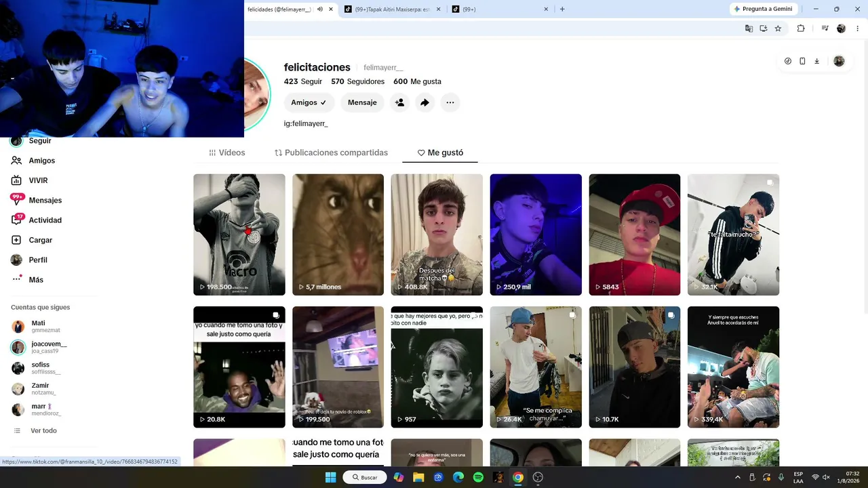Open the 'Se me complica chamuyar' video
The image size is (868, 488).
(536, 367)
